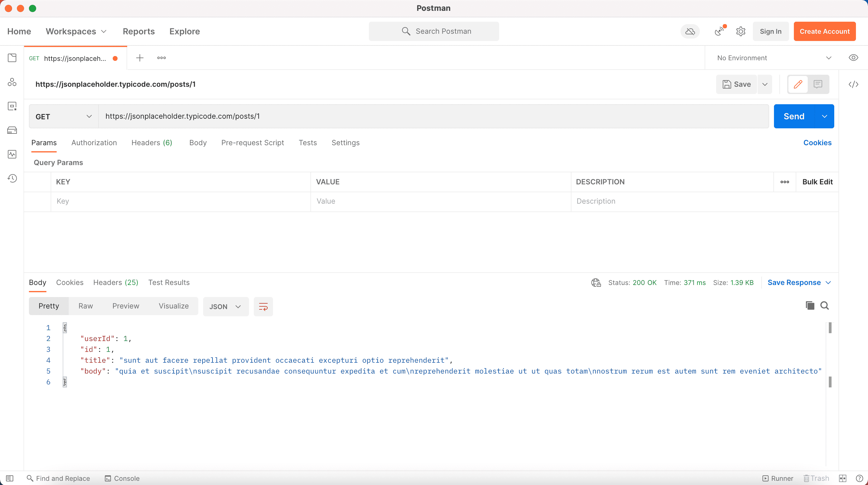Screen dimensions: 868x485
Task: Toggle environment quick look eye icon
Action: (x=853, y=58)
